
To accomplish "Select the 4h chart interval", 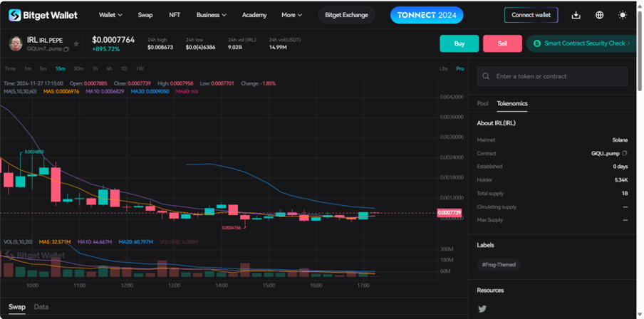I will coord(109,68).
